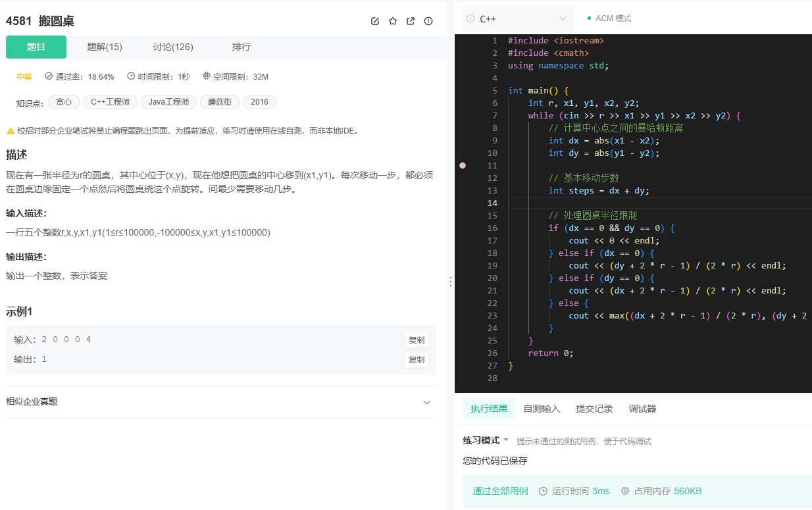The height and width of the screenshot is (510, 812).
Task: Star this problem as favorite
Action: (392, 21)
